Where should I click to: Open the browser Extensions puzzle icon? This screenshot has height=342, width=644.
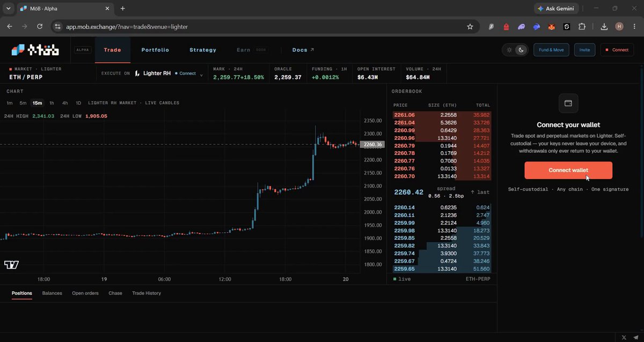[582, 26]
